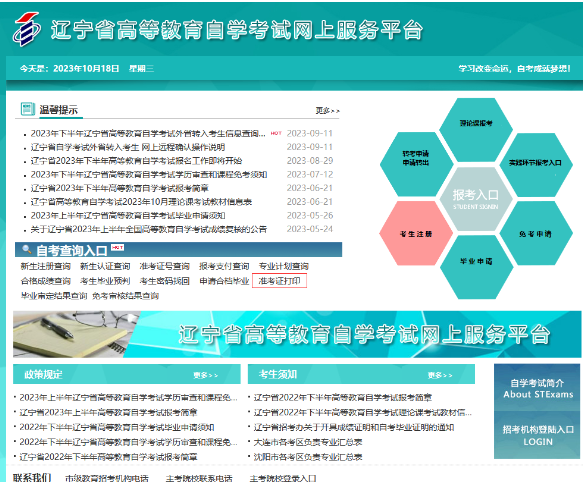Click 市级教育招考机构电话 in the footer

[107, 478]
